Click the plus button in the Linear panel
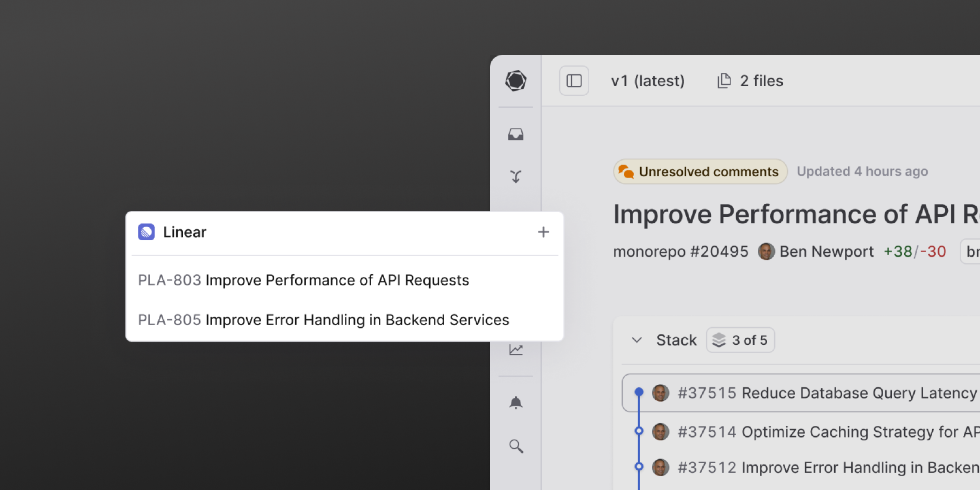Viewport: 980px width, 490px height. [x=544, y=232]
